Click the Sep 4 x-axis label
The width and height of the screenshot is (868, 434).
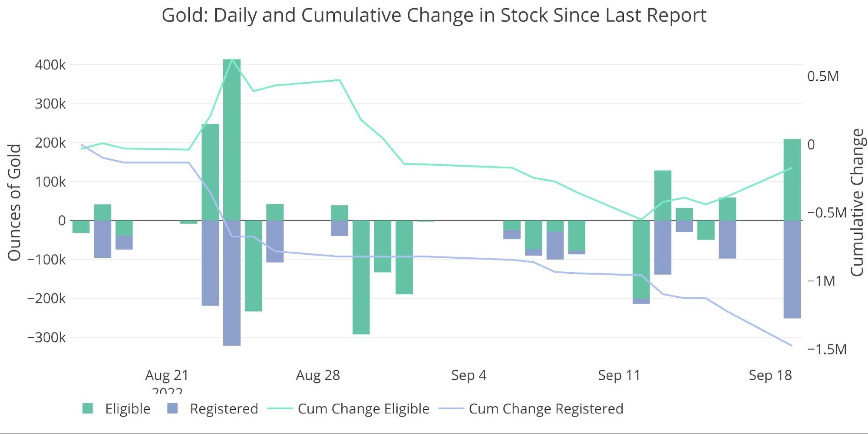(x=469, y=375)
